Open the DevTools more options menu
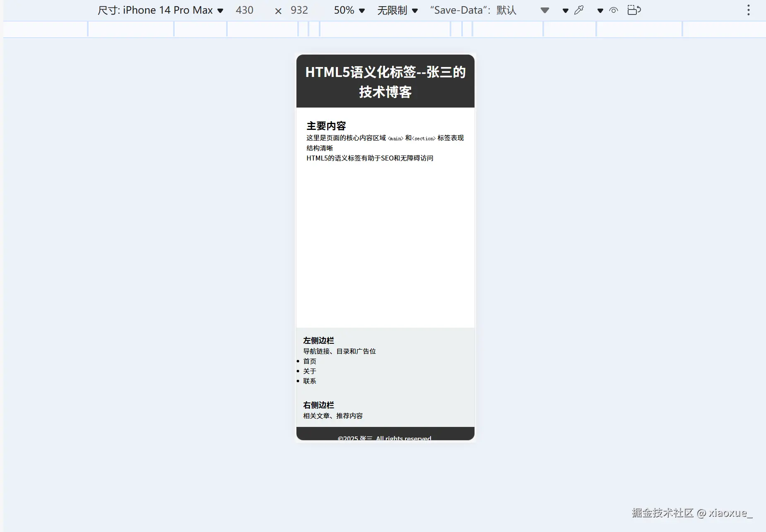Viewport: 766px width, 532px height. coord(748,10)
